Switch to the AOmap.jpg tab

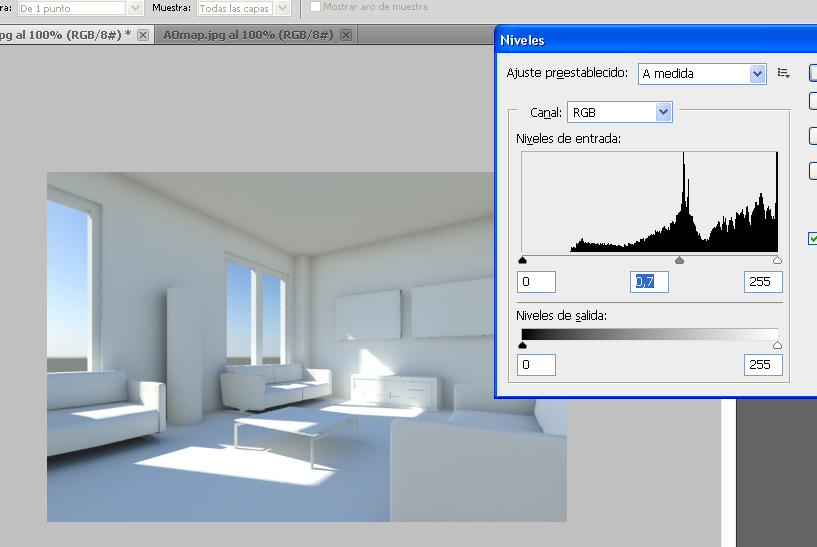tap(248, 35)
